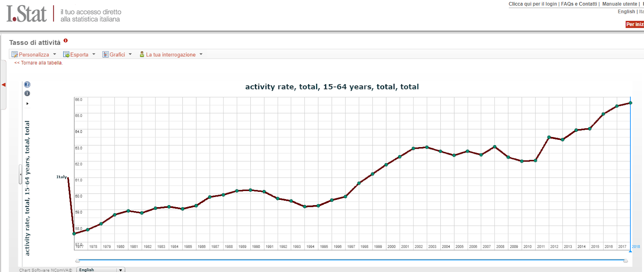Click the gray info icon beside chart
Screen dimensions: 644x272
pos(27,93)
